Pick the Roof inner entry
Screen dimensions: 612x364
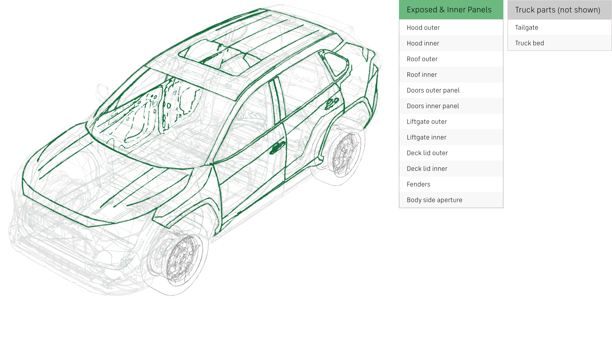(x=451, y=75)
